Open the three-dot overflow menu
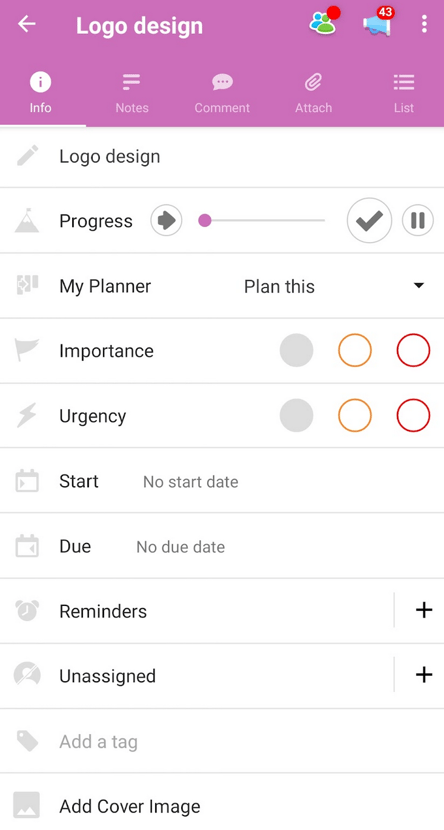This screenshot has height=830, width=444. tap(424, 24)
